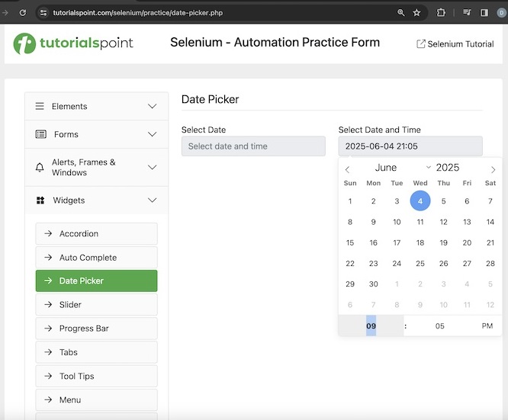Open the Auto Complete widget page
508x420 pixels.
[x=97, y=258]
